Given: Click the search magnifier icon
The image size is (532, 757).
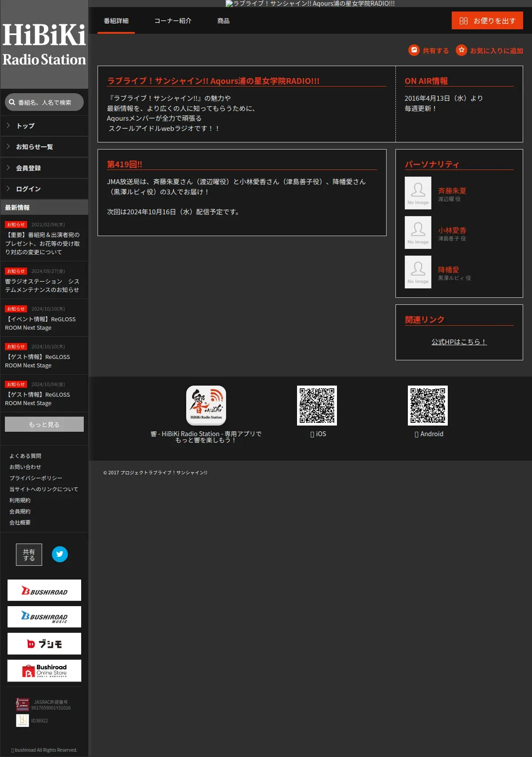Looking at the screenshot, I should 12,102.
